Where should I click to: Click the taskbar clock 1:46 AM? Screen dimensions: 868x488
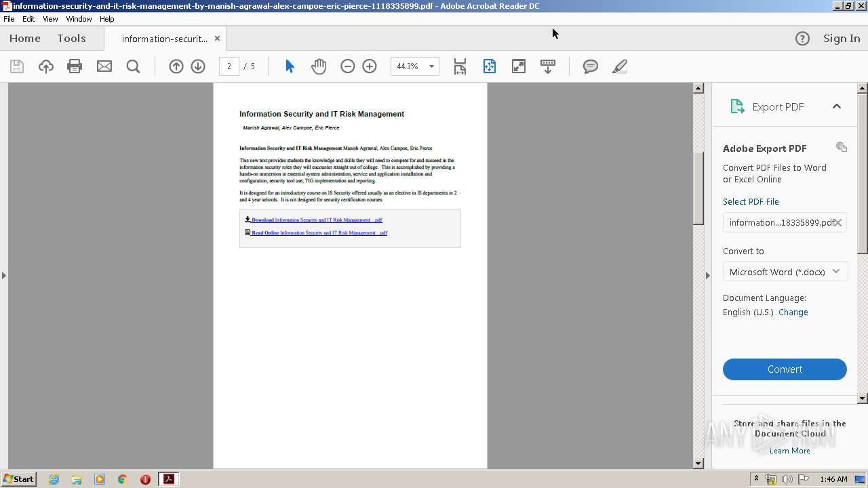tap(833, 479)
